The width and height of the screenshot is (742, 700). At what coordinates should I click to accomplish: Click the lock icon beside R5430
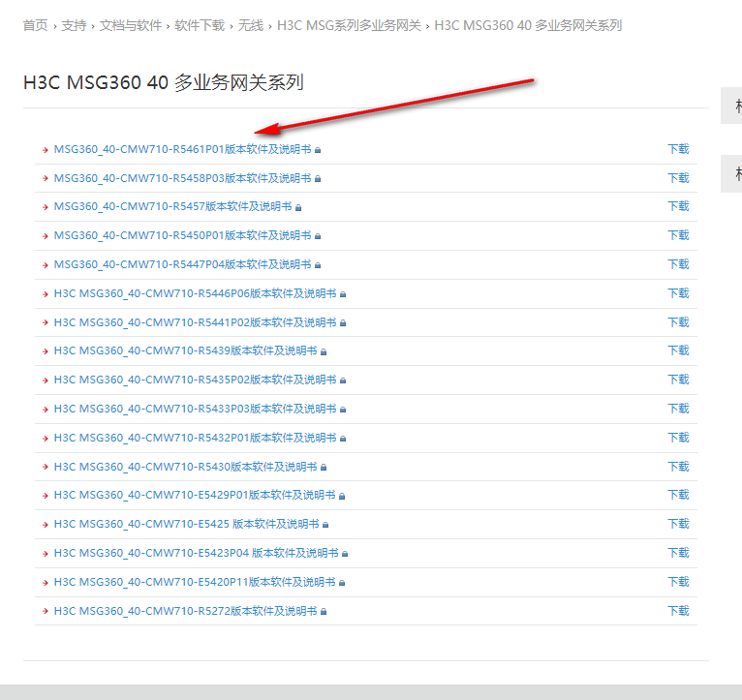[x=324, y=468]
